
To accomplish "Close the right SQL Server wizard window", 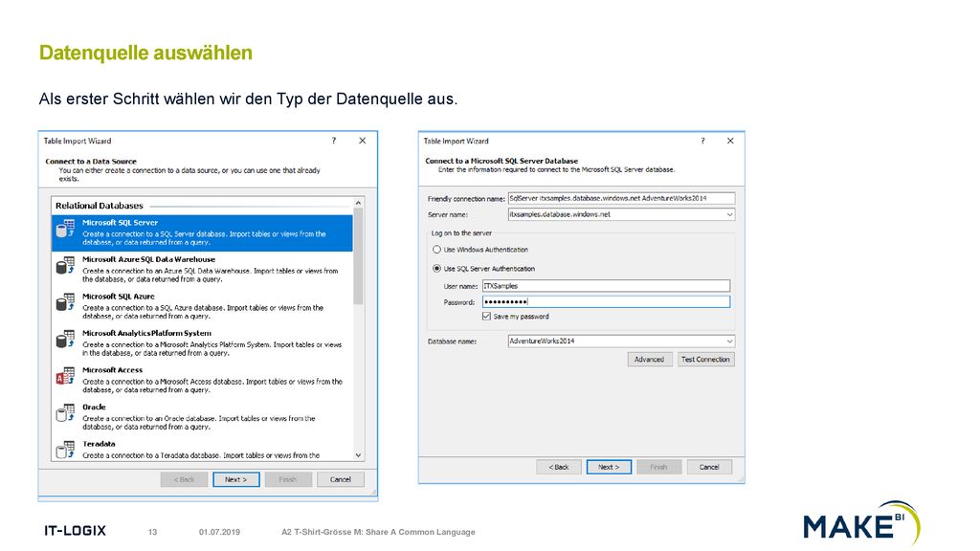I will 730,141.
